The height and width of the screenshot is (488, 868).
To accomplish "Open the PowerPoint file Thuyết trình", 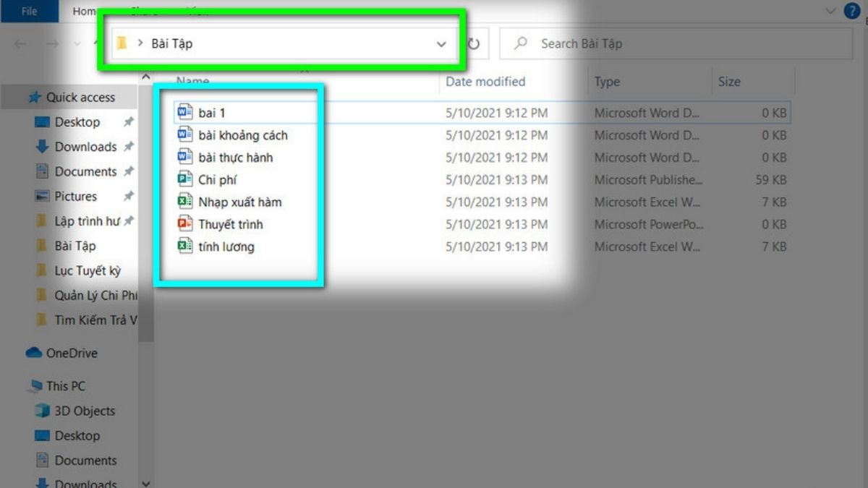I will point(231,224).
